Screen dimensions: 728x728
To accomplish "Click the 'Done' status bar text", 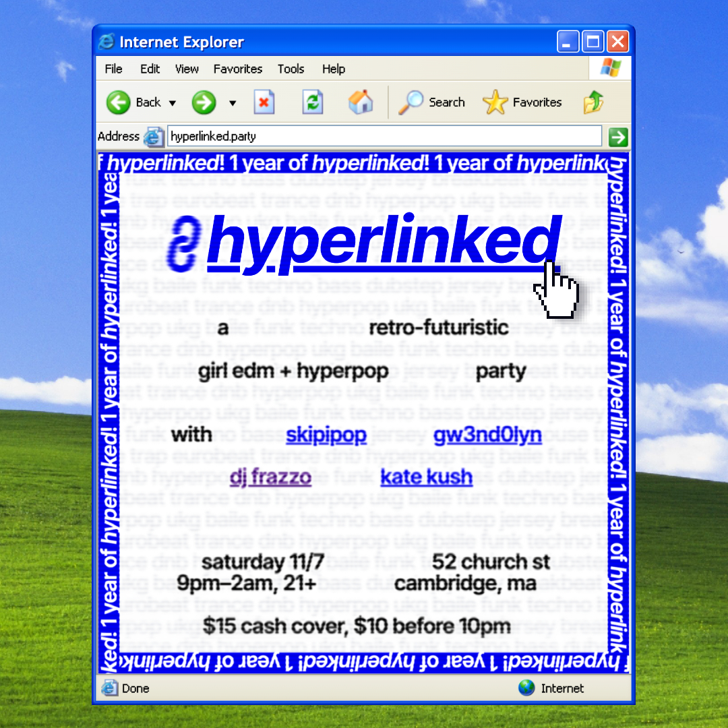I will (x=135, y=688).
